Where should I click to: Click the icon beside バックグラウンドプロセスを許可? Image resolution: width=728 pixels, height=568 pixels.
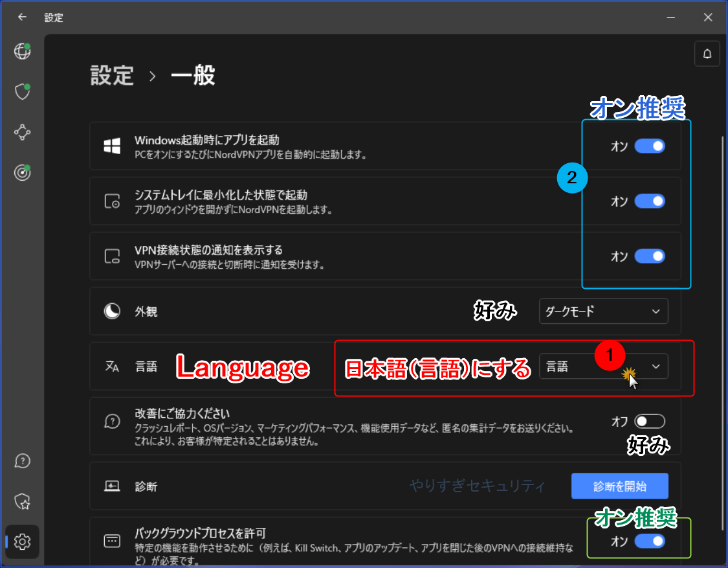[x=112, y=541]
